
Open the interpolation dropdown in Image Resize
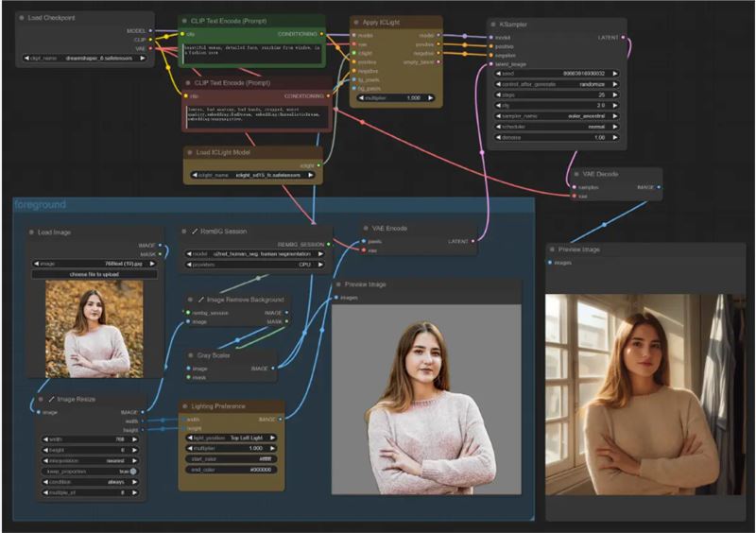pos(90,460)
